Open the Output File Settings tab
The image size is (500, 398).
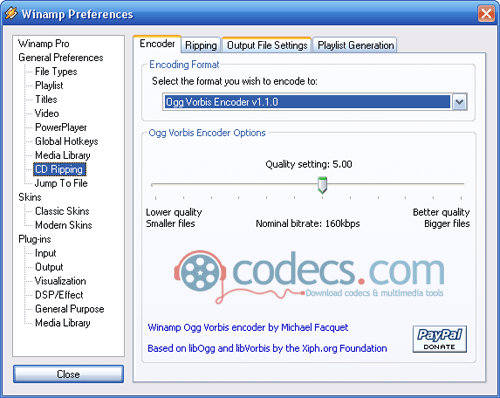[x=267, y=45]
